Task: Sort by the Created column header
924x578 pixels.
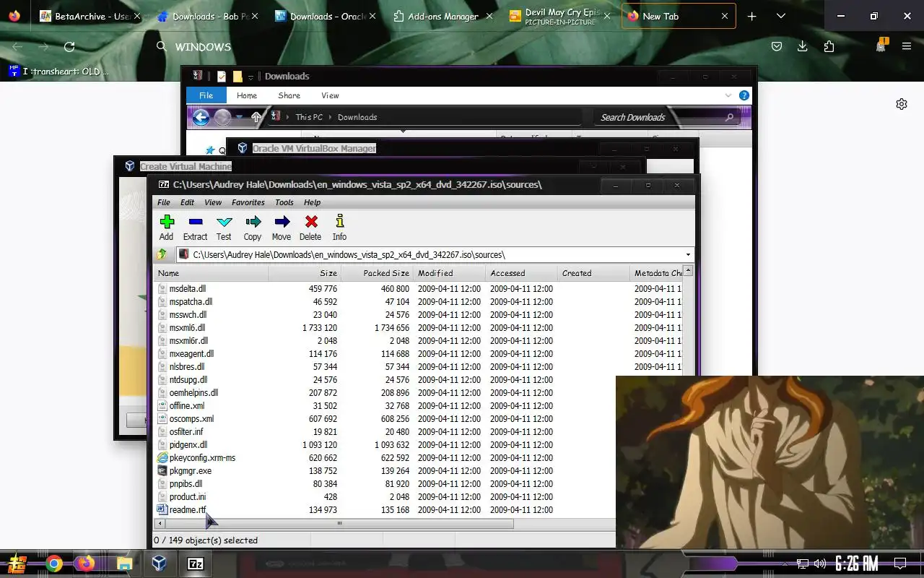Action: pos(593,273)
